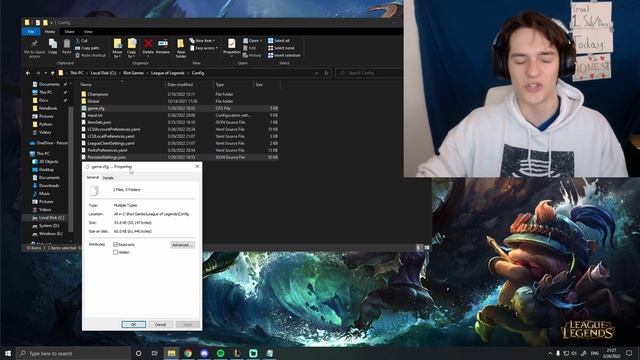This screenshot has height=360, width=640.
Task: Toggle the Read-only attribute checkbox
Action: click(116, 244)
